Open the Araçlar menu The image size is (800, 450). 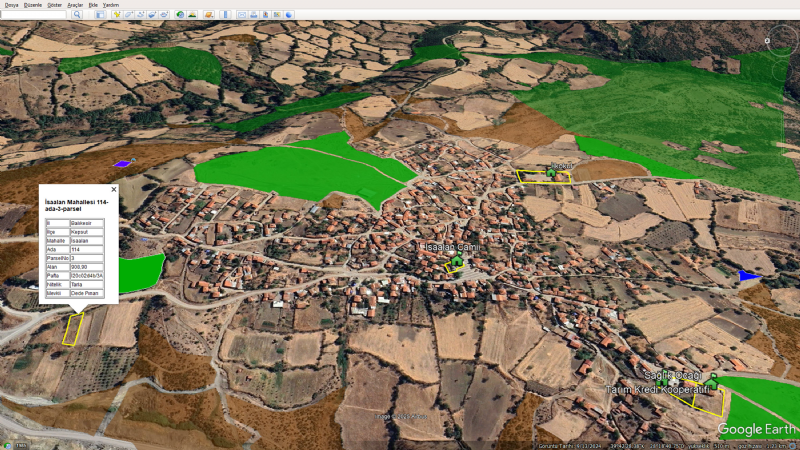75,5
